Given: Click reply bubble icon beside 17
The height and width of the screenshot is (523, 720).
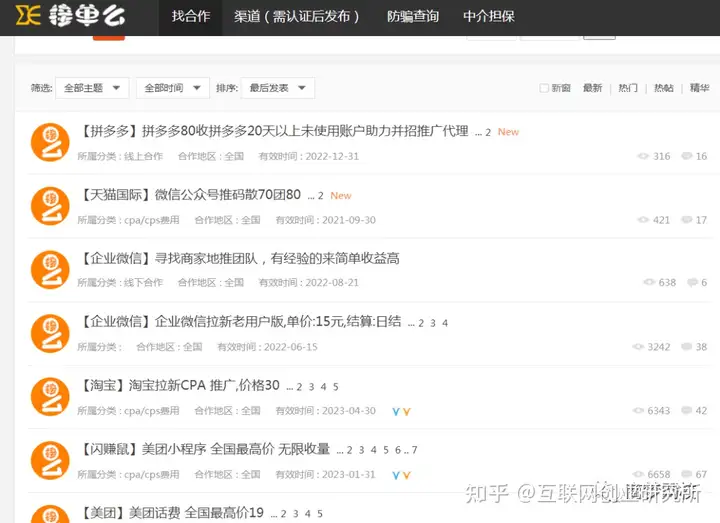Looking at the screenshot, I should 686,220.
